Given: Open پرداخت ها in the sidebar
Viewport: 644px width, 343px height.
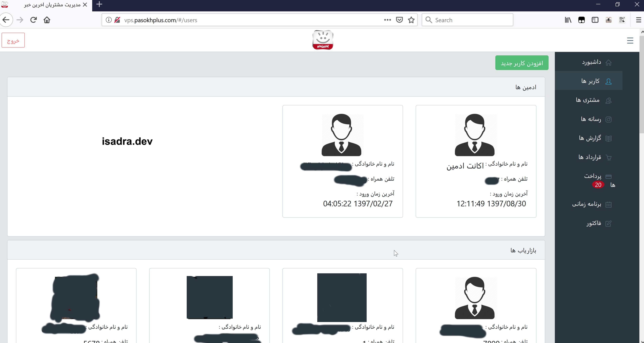Looking at the screenshot, I should tap(589, 180).
